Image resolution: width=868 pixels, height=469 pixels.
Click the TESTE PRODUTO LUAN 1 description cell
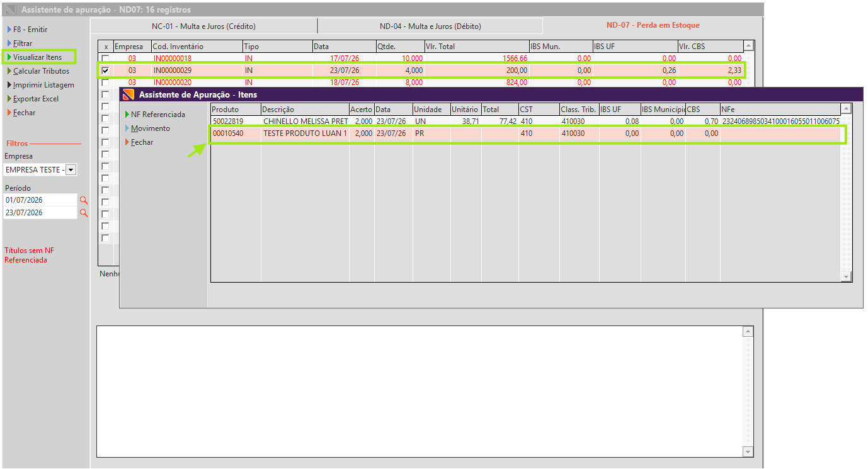point(305,133)
